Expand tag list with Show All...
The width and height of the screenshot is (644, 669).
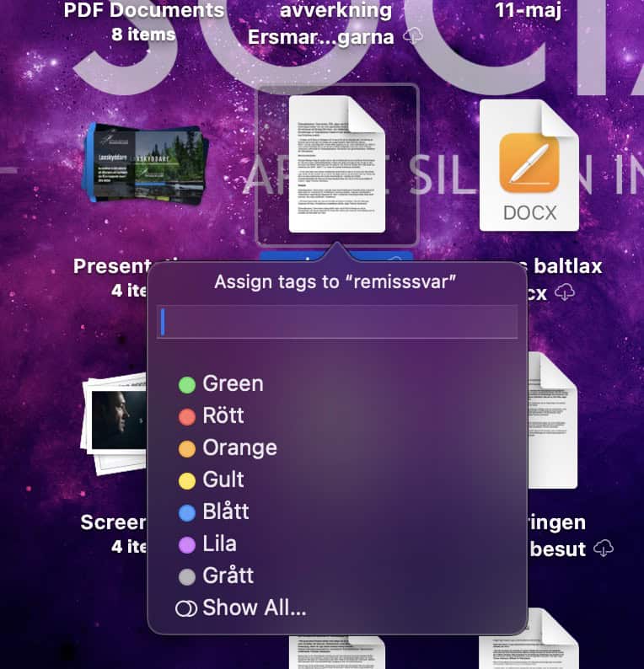click(254, 608)
